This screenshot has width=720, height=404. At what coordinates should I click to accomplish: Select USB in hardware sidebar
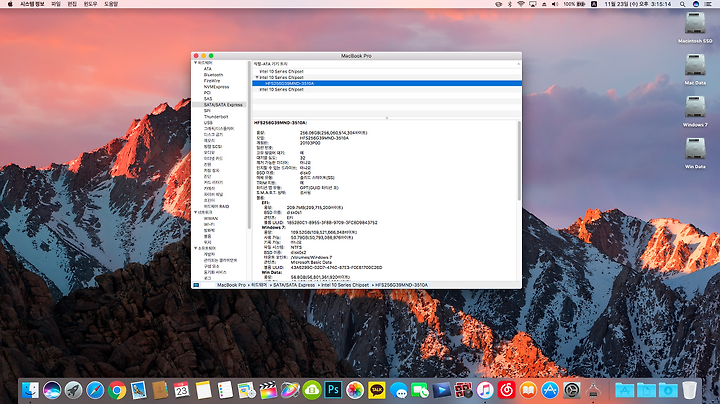coord(208,123)
